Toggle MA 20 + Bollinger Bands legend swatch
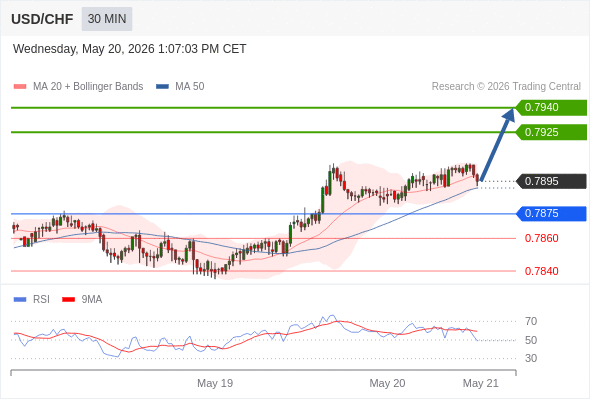 (x=20, y=87)
